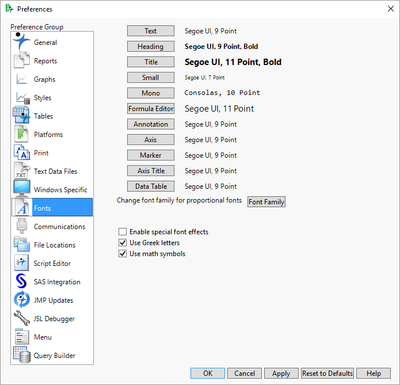Select the General label in the list
This screenshot has width=400, height=385.
pos(45,42)
